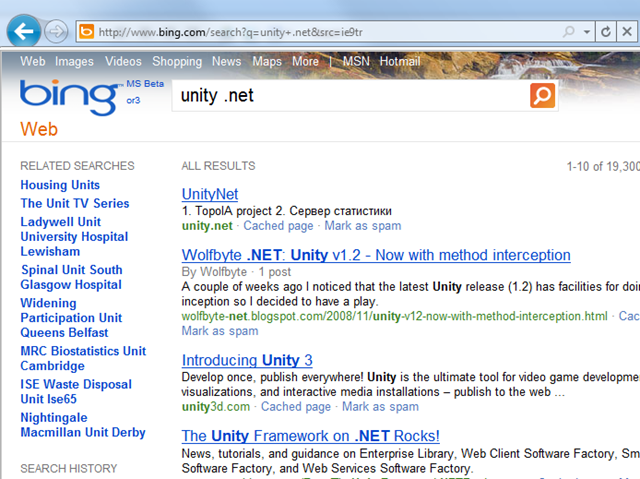Click the 'MS Beta' label next to logo

145,84
